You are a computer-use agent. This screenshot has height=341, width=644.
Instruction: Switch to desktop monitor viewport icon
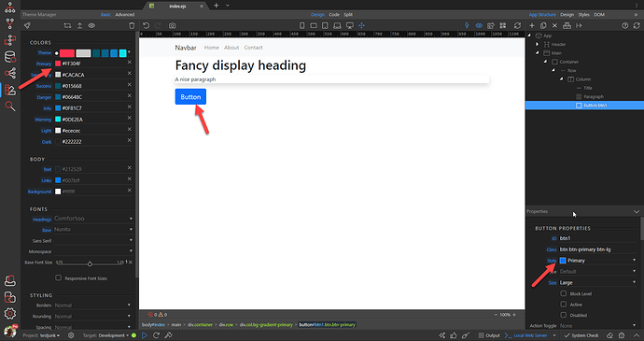pos(349,25)
